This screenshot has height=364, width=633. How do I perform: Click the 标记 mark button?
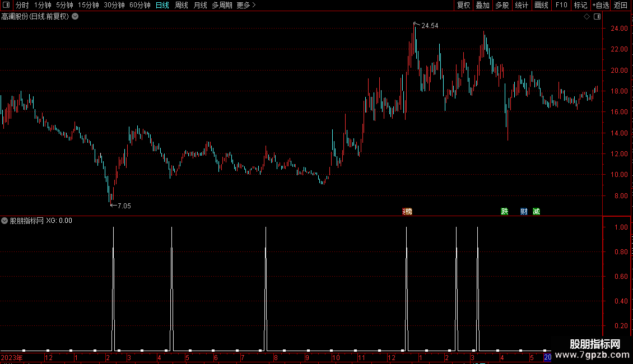580,5
